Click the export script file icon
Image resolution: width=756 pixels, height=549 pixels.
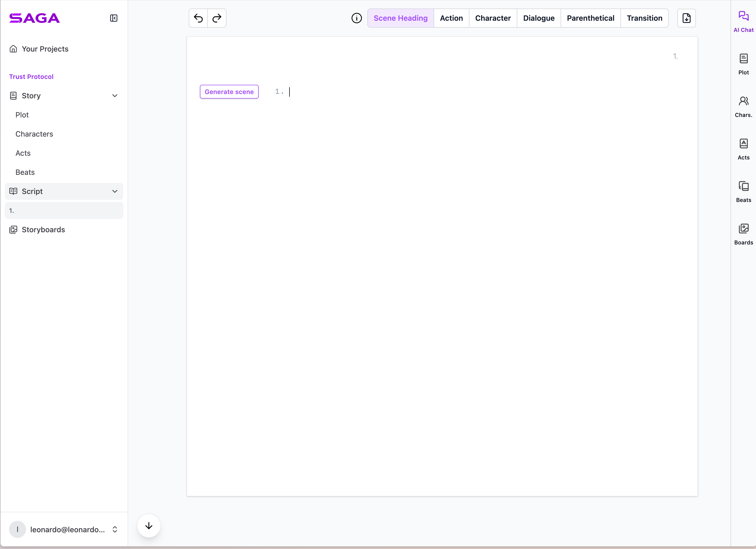[686, 18]
